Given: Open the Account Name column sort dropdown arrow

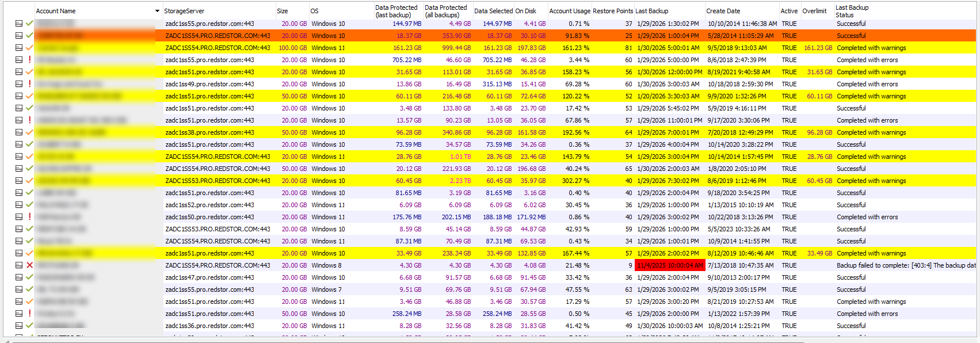Looking at the screenshot, I should (x=157, y=11).
